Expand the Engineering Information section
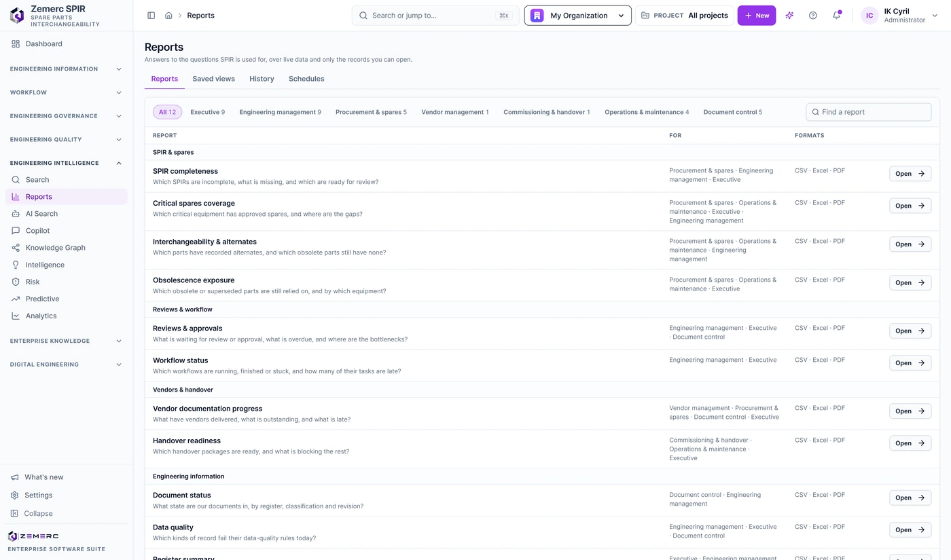The height and width of the screenshot is (560, 951). 67,69
